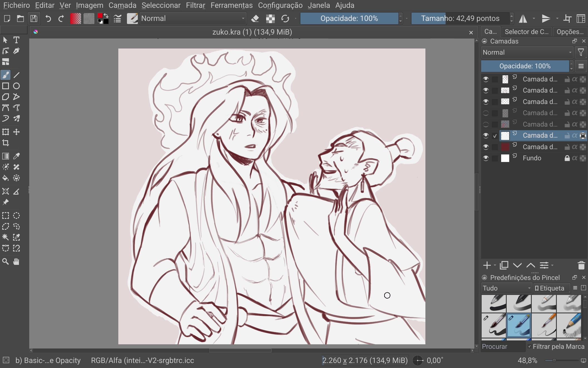588x368 pixels.
Task: Open the brush blending mode dropdown
Action: [x=193, y=19]
